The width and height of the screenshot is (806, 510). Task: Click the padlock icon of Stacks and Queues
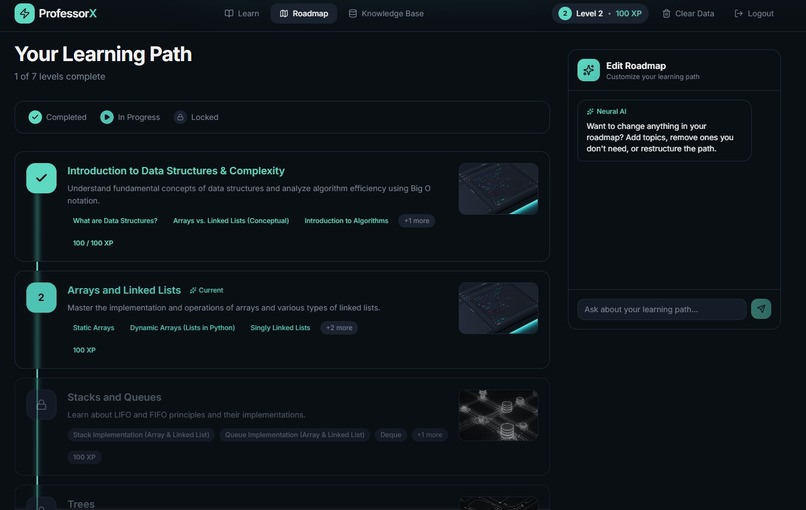tap(42, 405)
